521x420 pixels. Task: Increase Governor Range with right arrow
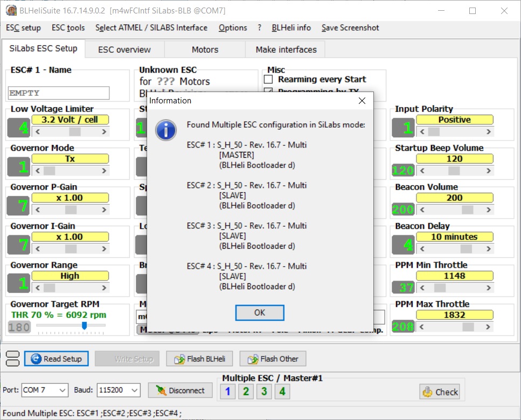[x=104, y=288]
